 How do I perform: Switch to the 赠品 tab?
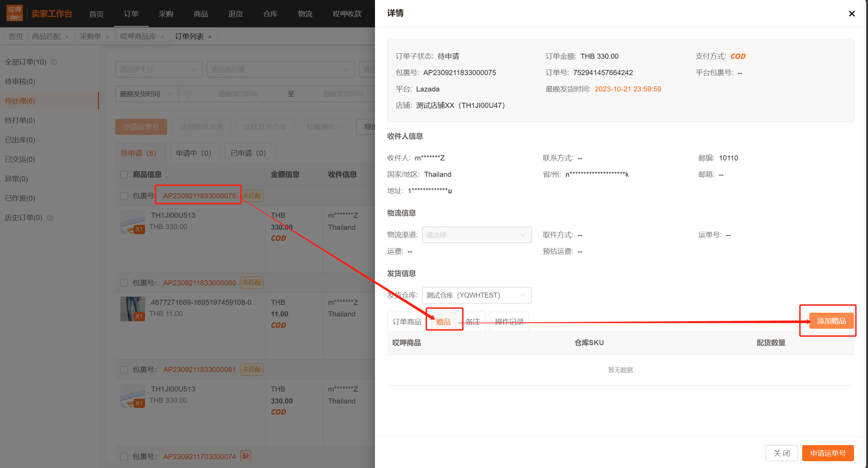point(443,322)
